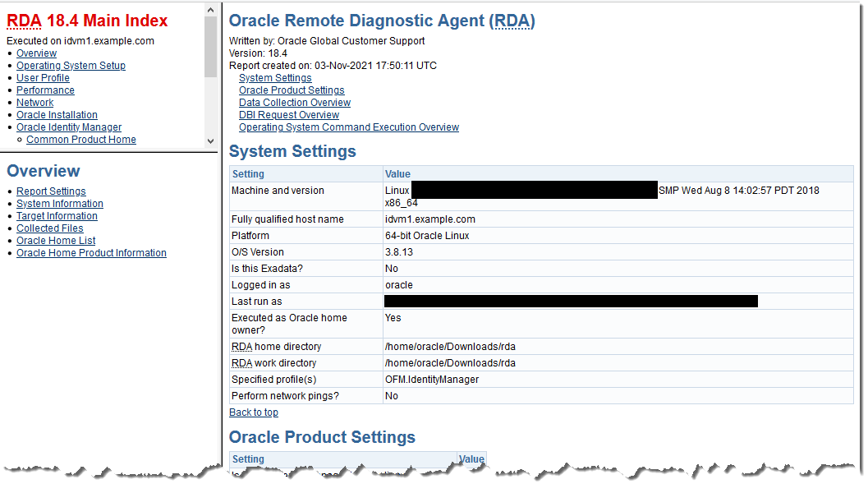
Task: Click RDA abbreviation in Main Index title
Action: coord(24,21)
